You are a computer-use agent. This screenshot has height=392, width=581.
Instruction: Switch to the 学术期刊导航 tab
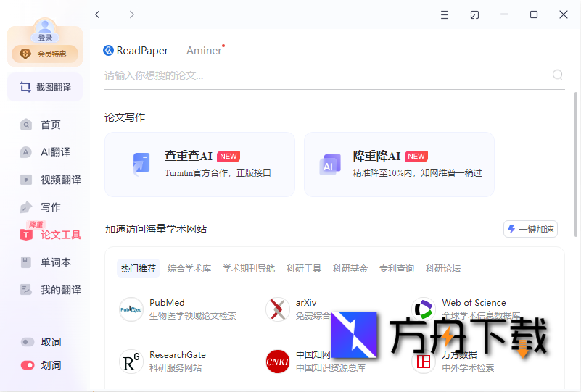coord(249,268)
